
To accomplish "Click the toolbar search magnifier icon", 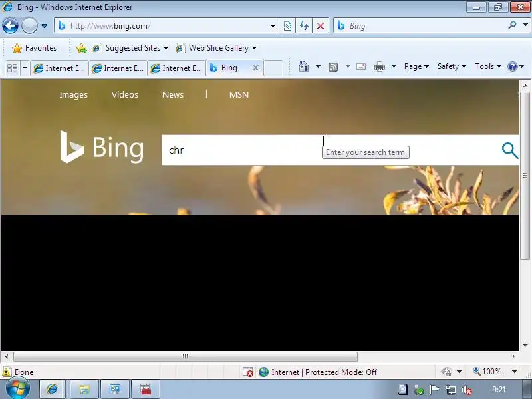I will click(512, 25).
